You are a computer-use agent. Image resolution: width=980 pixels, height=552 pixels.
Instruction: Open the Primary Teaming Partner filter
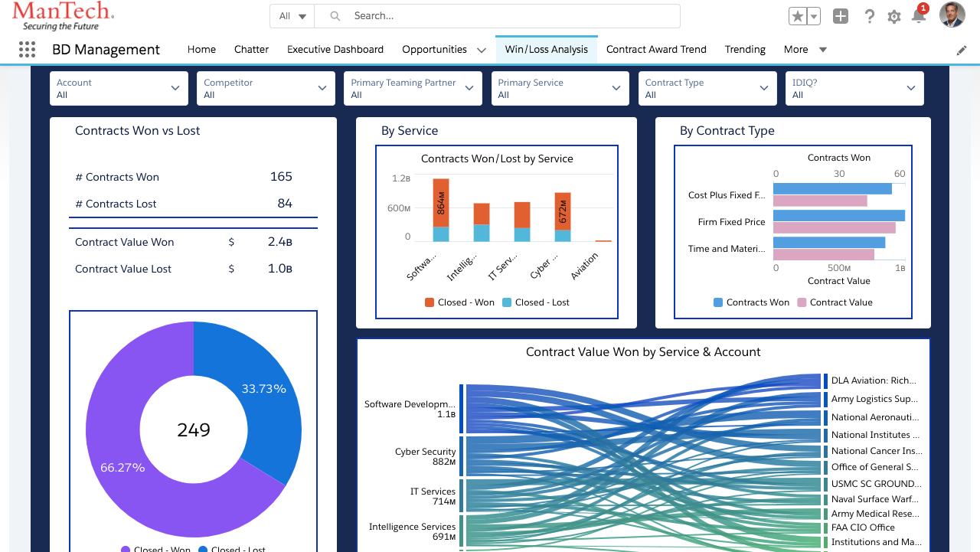(x=413, y=88)
